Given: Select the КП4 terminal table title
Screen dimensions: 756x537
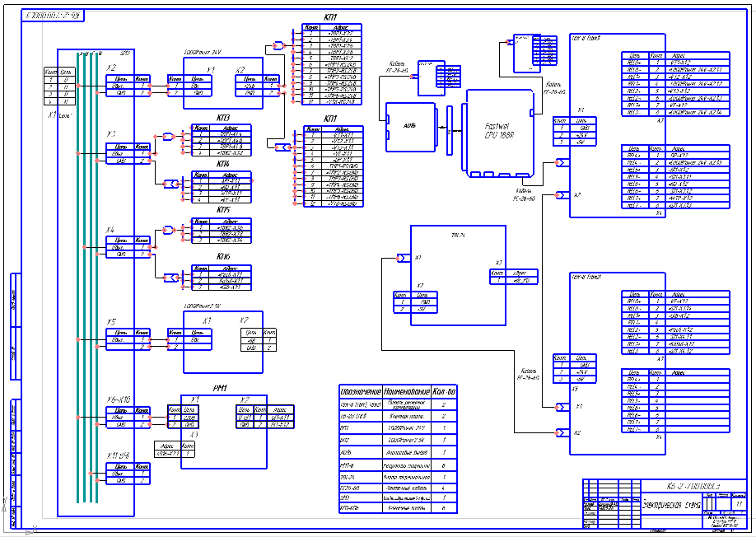Looking at the screenshot, I should [x=223, y=165].
